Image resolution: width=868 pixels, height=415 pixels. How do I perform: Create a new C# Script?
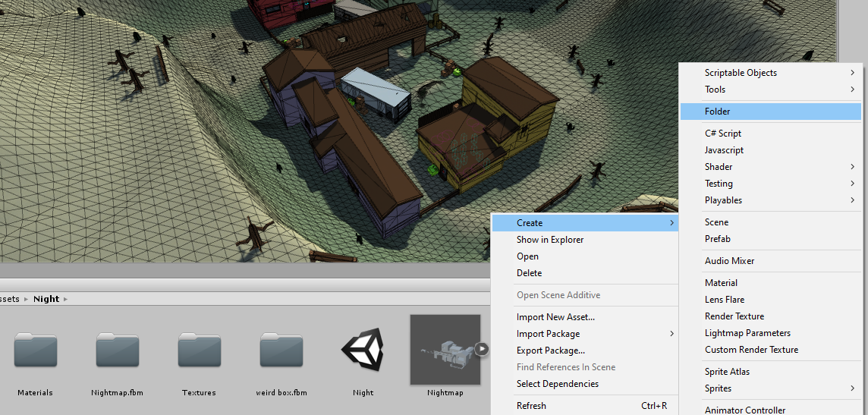click(771, 134)
